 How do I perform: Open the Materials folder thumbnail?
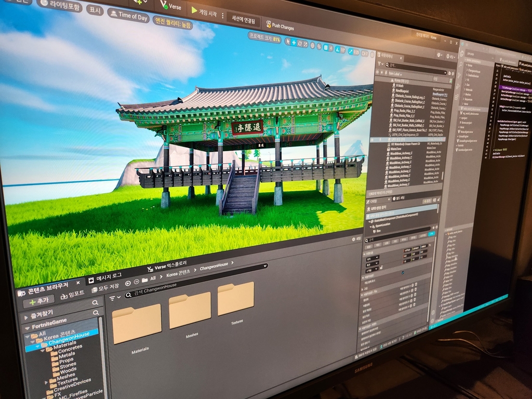click(137, 324)
